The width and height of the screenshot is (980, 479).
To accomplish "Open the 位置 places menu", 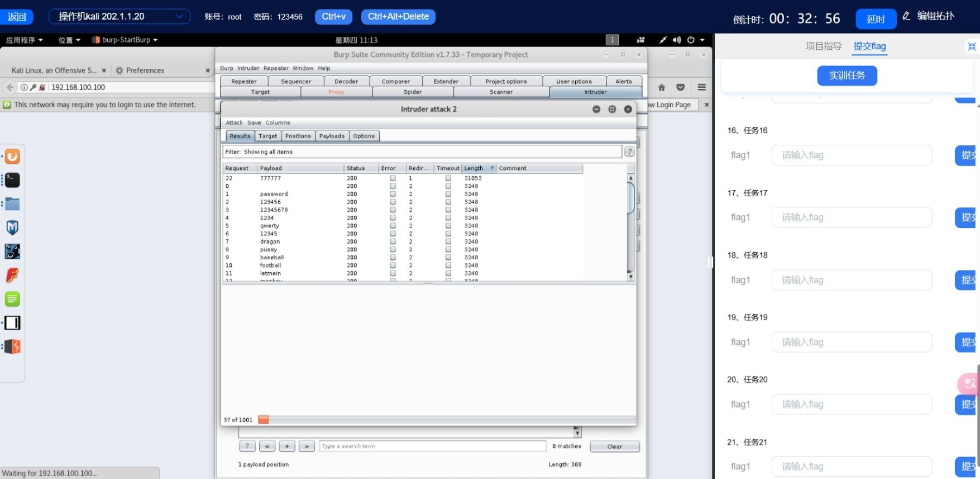I will click(x=69, y=40).
